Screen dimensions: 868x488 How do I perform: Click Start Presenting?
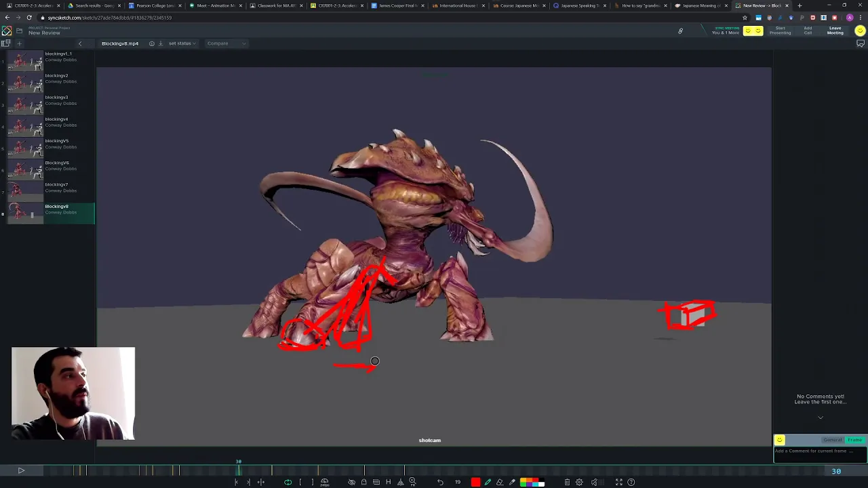[x=780, y=30]
